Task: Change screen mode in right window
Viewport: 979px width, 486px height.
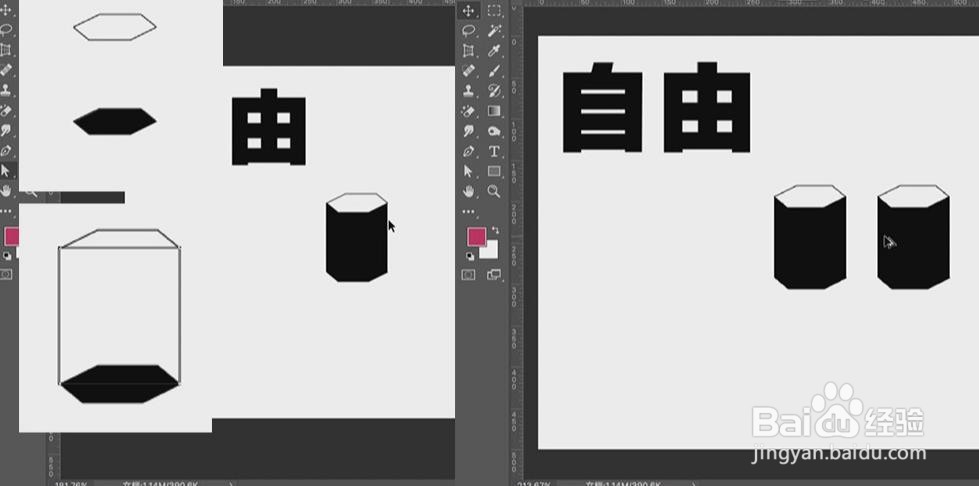Action: click(494, 274)
